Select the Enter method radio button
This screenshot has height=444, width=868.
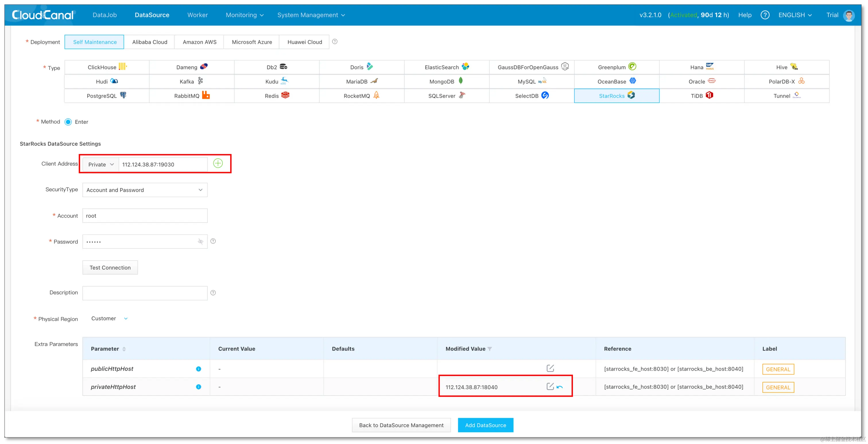click(x=68, y=122)
